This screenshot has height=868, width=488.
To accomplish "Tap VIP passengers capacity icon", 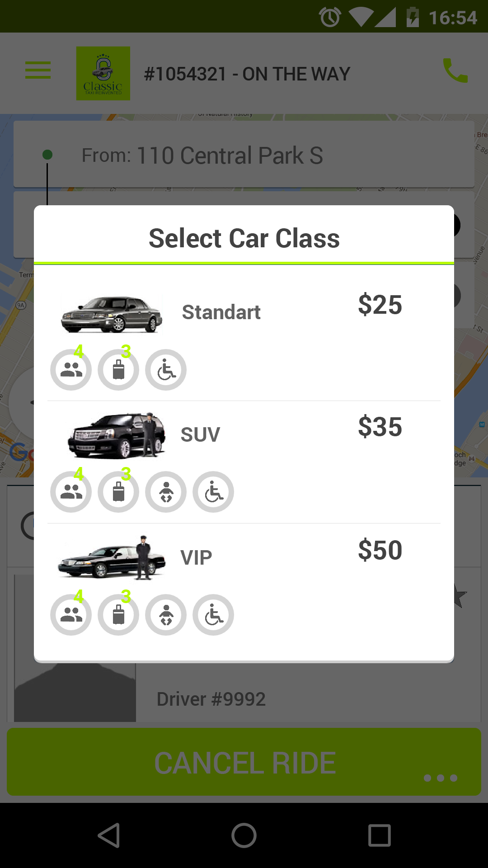I will coord(71,615).
